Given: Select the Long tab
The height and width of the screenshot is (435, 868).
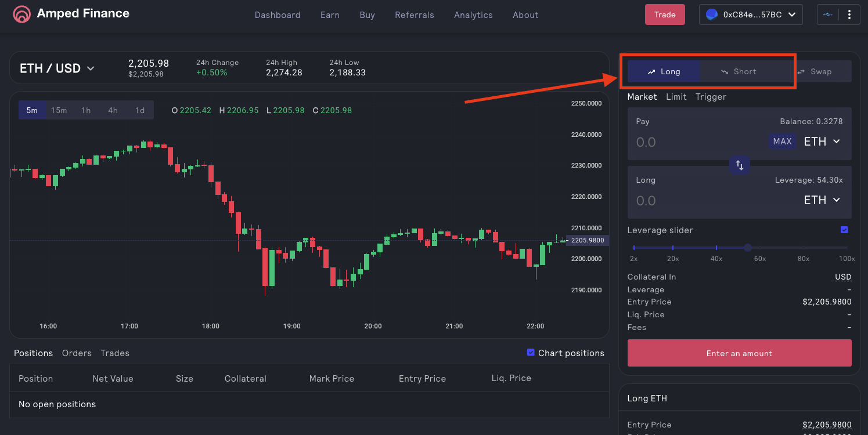Looking at the screenshot, I should click(x=664, y=71).
